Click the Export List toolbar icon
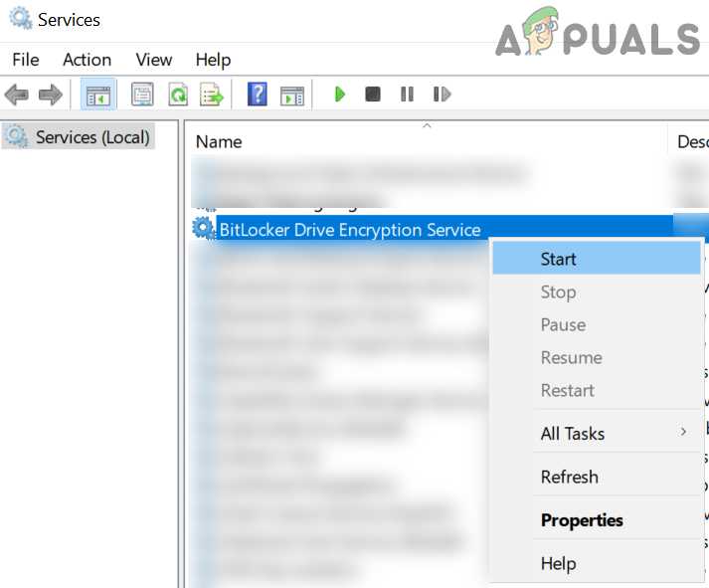 (x=212, y=95)
